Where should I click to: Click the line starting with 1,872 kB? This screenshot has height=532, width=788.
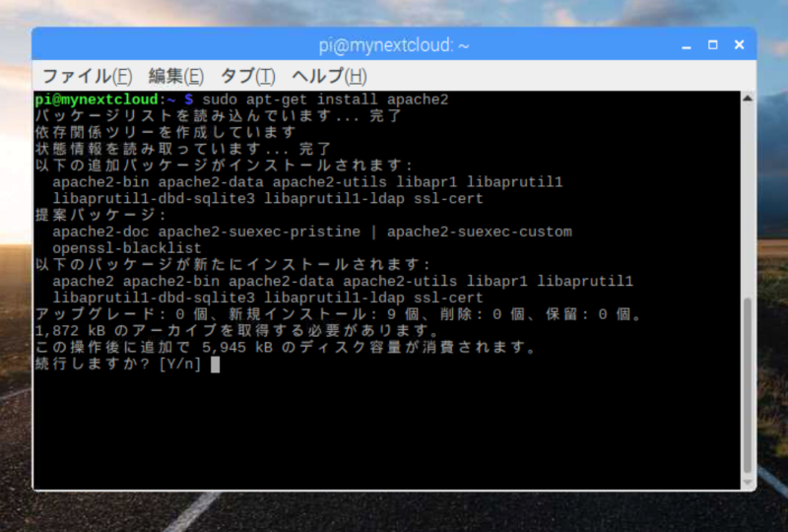(x=236, y=331)
